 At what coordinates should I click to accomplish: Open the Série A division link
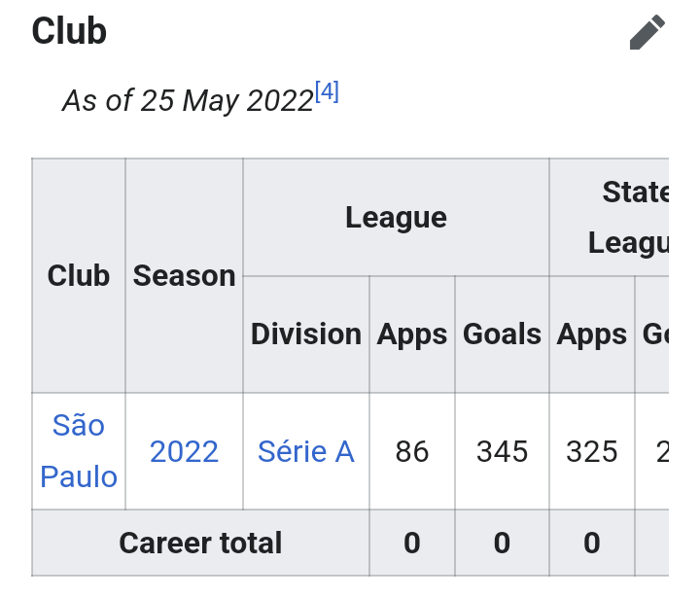click(x=306, y=451)
